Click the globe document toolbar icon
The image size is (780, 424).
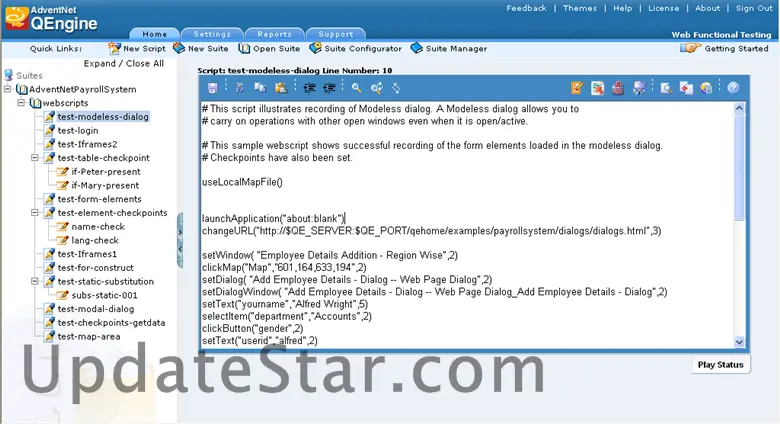[x=706, y=88]
